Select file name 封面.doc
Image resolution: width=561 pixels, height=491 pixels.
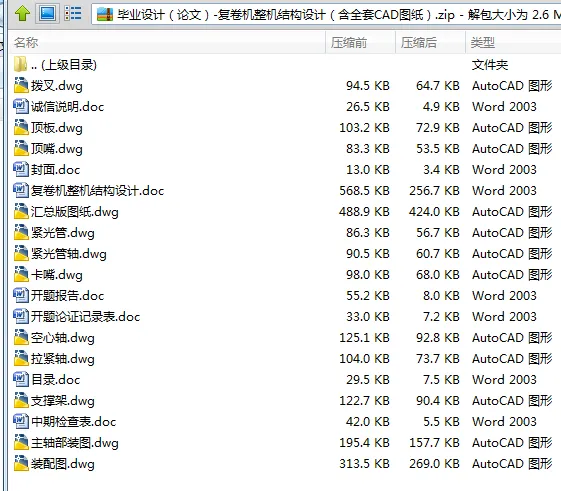[55, 170]
